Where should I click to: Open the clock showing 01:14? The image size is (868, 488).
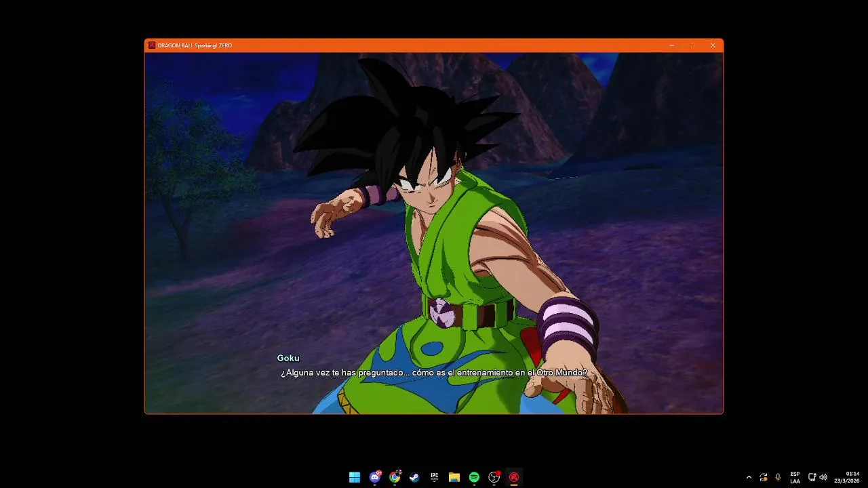[848, 477]
